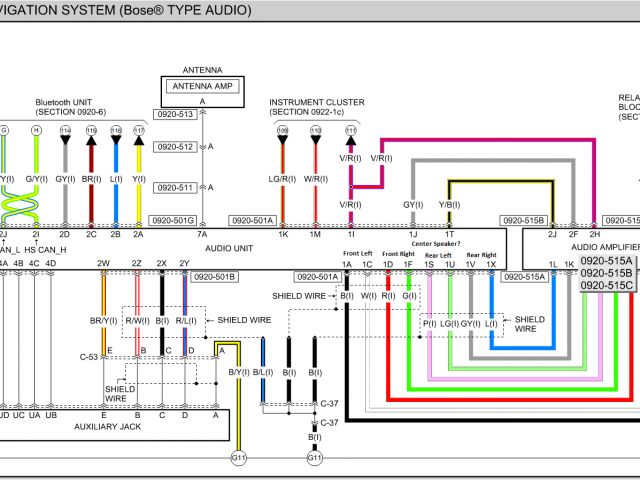Click connector marker 113 above the W/R(I) wire
Image resolution: width=640 pixels, height=480 pixels.
[316, 131]
